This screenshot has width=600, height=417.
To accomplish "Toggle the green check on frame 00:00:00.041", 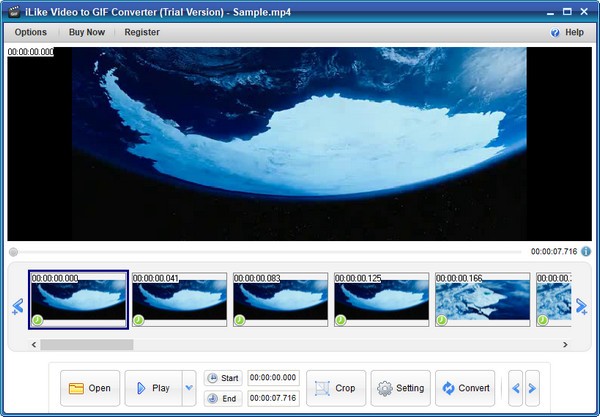I will click(139, 321).
